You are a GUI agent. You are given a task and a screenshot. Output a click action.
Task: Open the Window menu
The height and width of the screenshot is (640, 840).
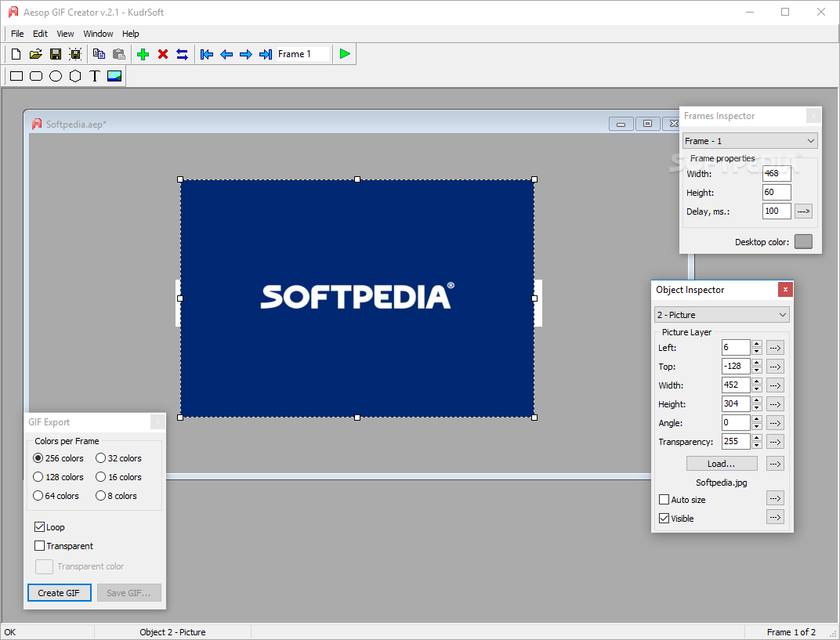pyautogui.click(x=98, y=34)
